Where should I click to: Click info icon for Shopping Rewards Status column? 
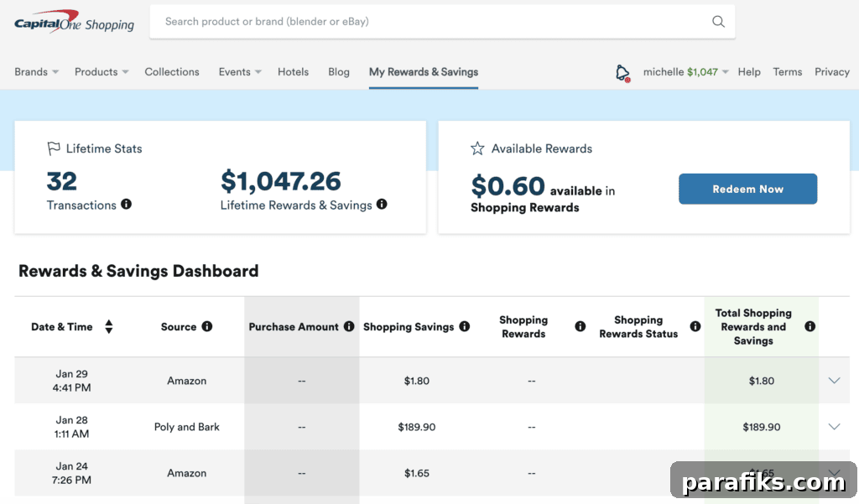pyautogui.click(x=695, y=326)
